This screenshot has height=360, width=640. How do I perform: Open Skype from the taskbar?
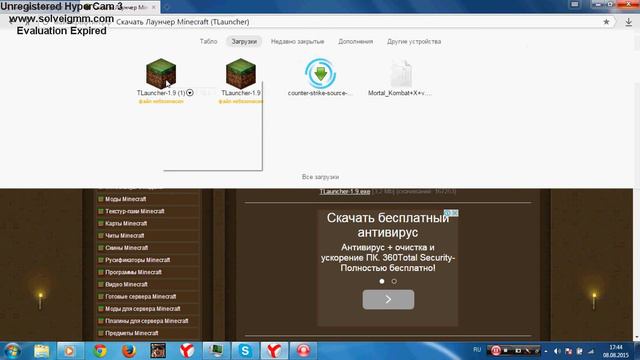(x=245, y=351)
